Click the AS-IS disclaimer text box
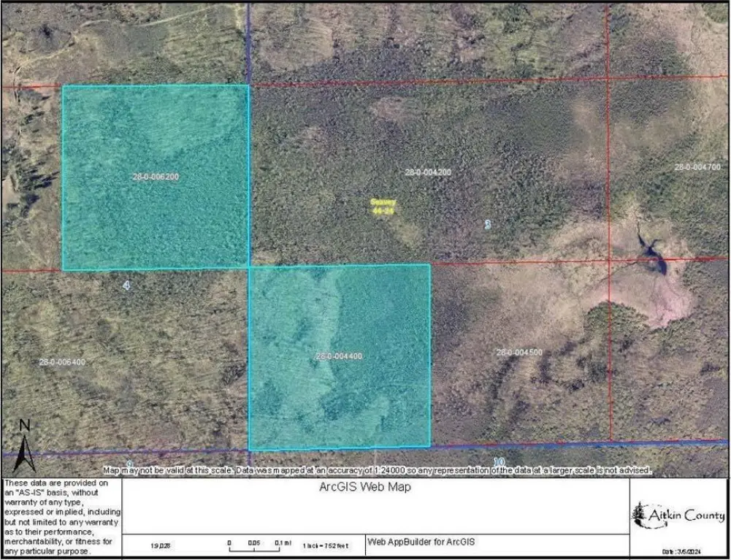 [x=61, y=517]
